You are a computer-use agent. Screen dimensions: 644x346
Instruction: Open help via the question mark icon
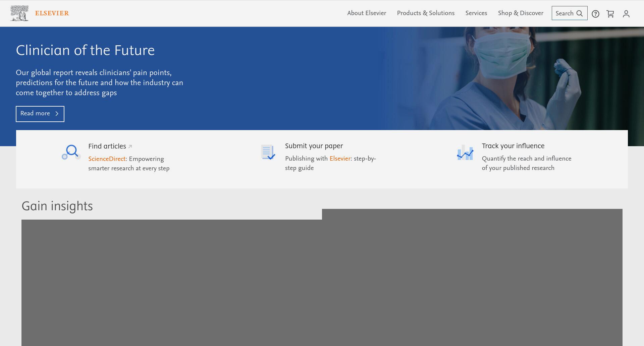pyautogui.click(x=595, y=14)
